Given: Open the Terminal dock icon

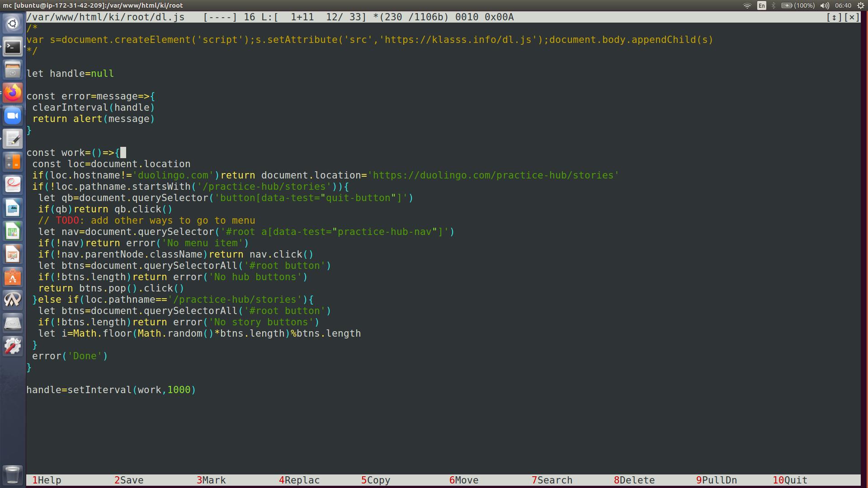Looking at the screenshot, I should (13, 47).
